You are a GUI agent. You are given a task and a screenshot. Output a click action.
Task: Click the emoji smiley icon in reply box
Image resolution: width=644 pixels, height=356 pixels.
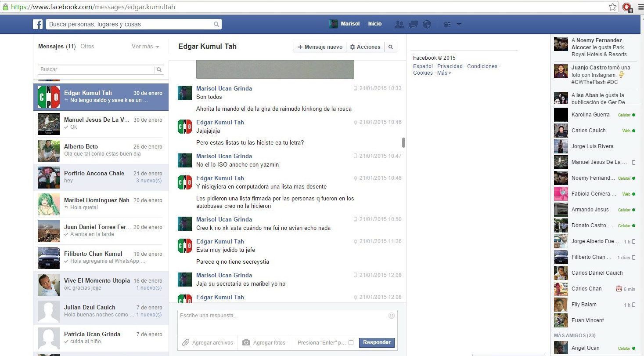tap(392, 316)
